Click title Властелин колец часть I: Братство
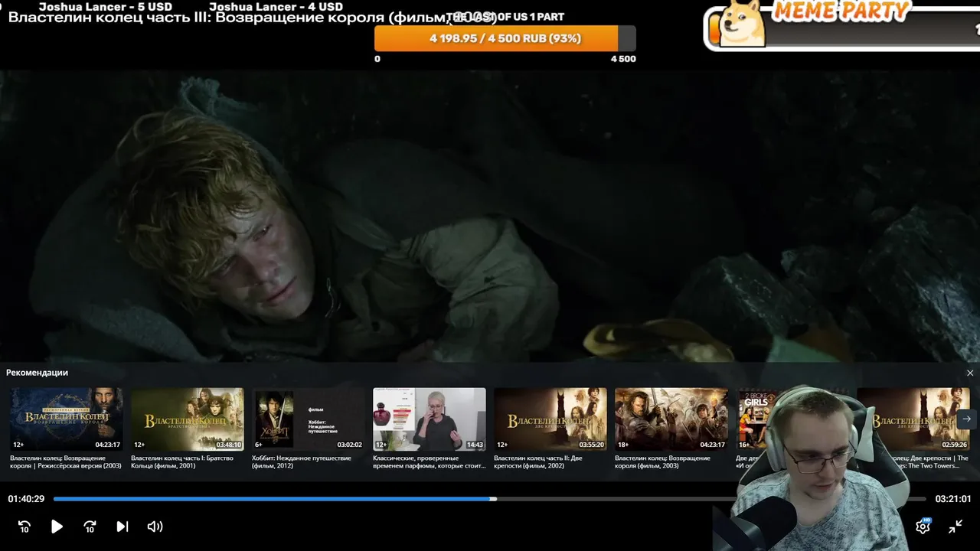Viewport: 980px width, 551px height. point(182,462)
